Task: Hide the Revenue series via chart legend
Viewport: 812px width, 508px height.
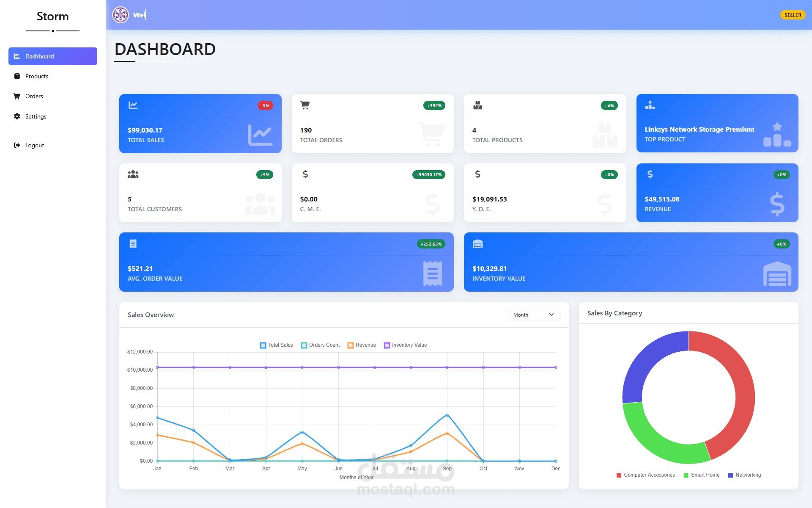Action: click(362, 345)
